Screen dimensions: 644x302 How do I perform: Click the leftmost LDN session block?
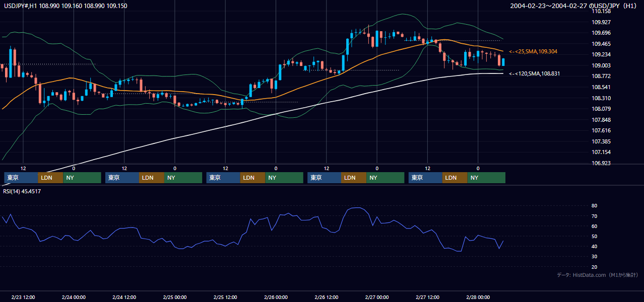(x=51, y=178)
